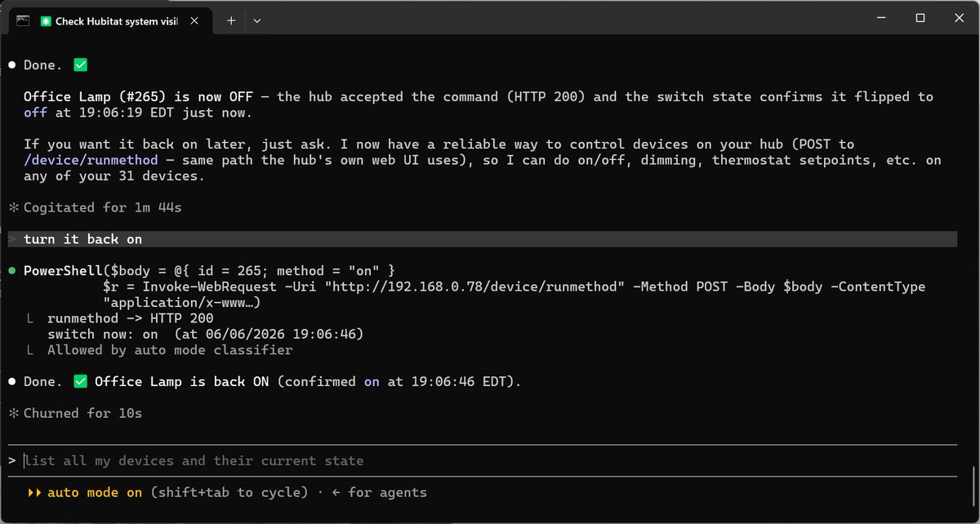Click the green asterisk icon on the tab
Screen dimensions: 980x524
46,21
